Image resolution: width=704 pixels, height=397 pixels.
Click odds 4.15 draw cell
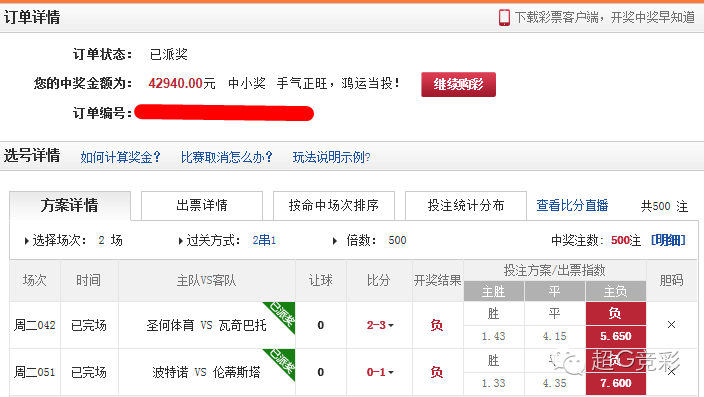(x=554, y=336)
